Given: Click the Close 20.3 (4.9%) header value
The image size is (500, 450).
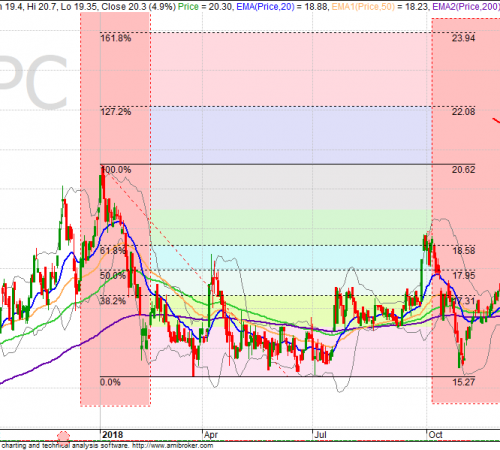Looking at the screenshot, I should [139, 7].
